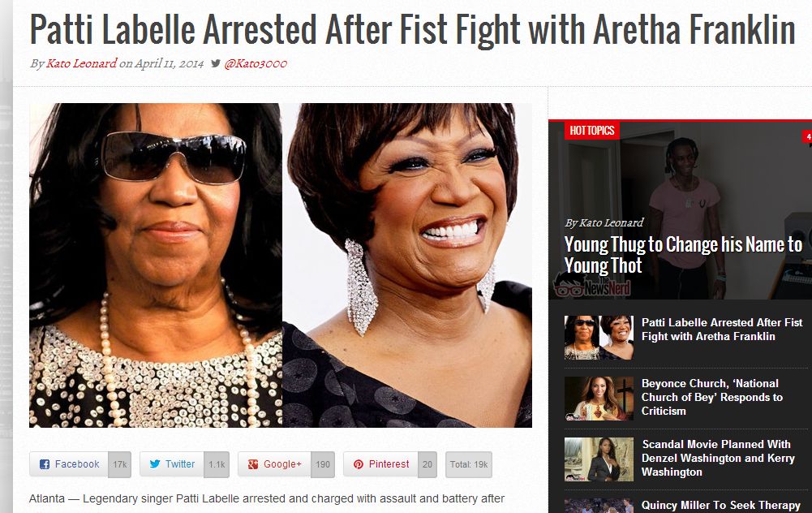812x513 pixels.
Task: Open Quincy Miller To Seek Therapy link
Action: [x=721, y=505]
